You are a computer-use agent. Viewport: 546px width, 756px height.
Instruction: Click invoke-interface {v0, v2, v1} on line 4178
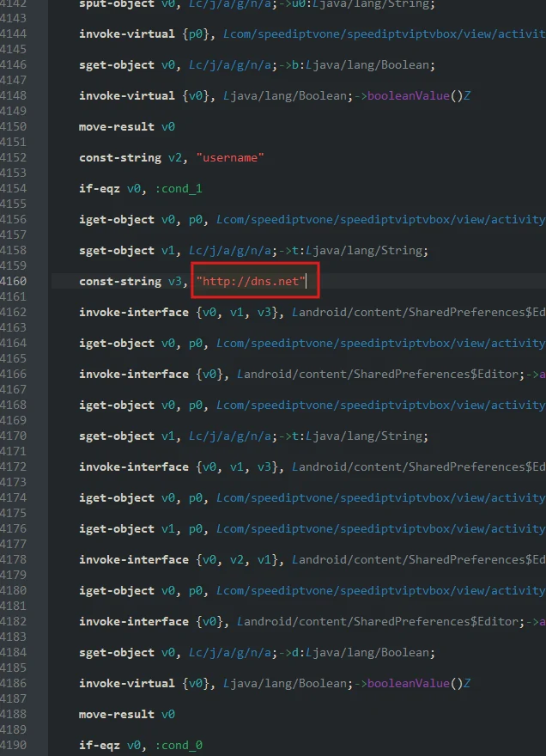point(179,559)
